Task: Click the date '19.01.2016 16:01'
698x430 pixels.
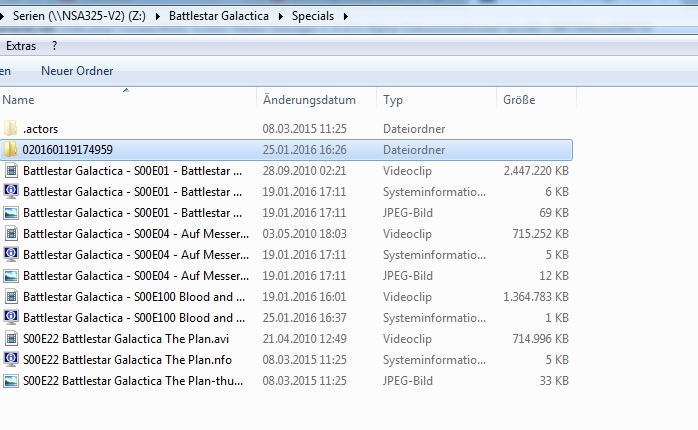Action: (x=304, y=296)
